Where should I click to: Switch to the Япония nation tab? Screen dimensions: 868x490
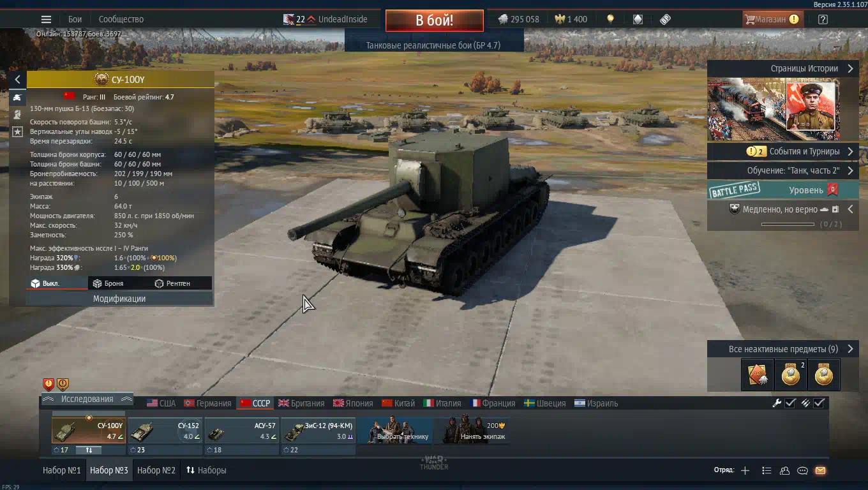353,403
